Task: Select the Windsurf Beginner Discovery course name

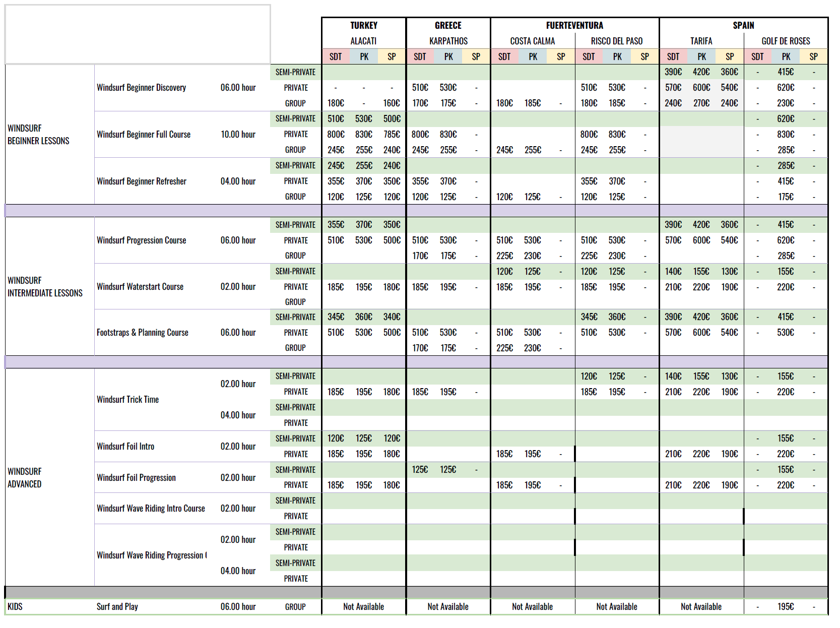Action: click(x=141, y=88)
